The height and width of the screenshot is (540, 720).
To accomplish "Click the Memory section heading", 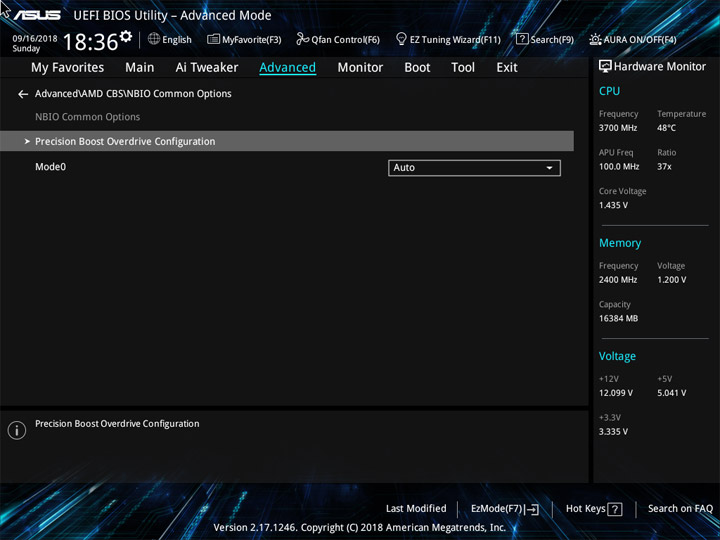I will pos(620,243).
